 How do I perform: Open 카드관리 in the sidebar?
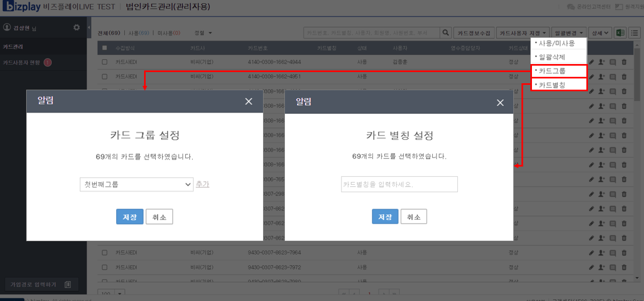pyautogui.click(x=43, y=47)
